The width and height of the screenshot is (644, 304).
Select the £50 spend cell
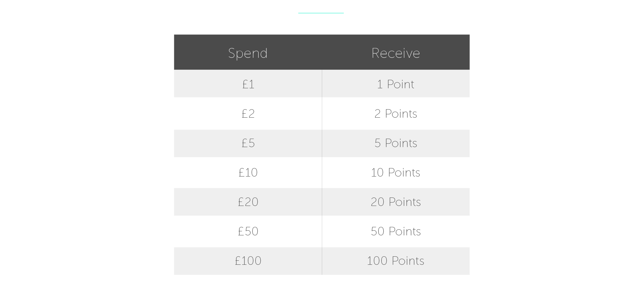248,231
